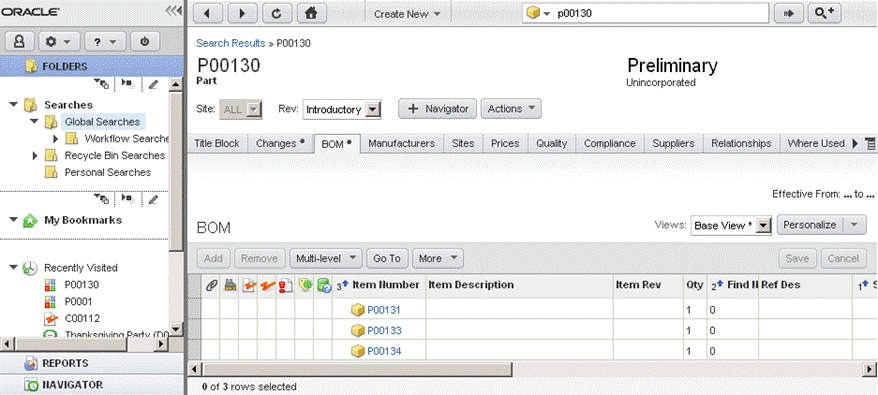Viewport: 878px width, 395px height.
Task: Open the Rev Introductory dropdown
Action: [x=373, y=109]
